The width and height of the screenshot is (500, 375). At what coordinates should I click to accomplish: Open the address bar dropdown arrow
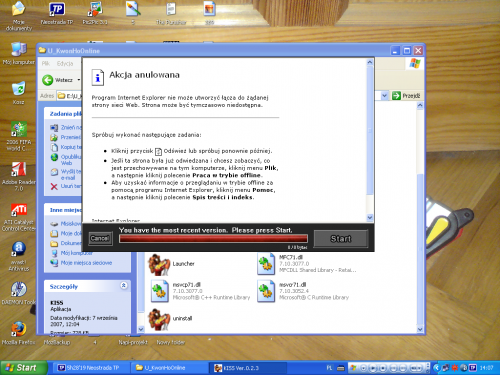click(x=384, y=96)
